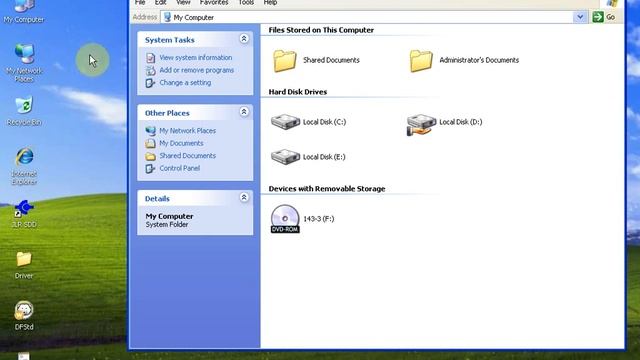This screenshot has height=360, width=640.
Task: Click the Local Disk (E:) label
Action: 324,157
